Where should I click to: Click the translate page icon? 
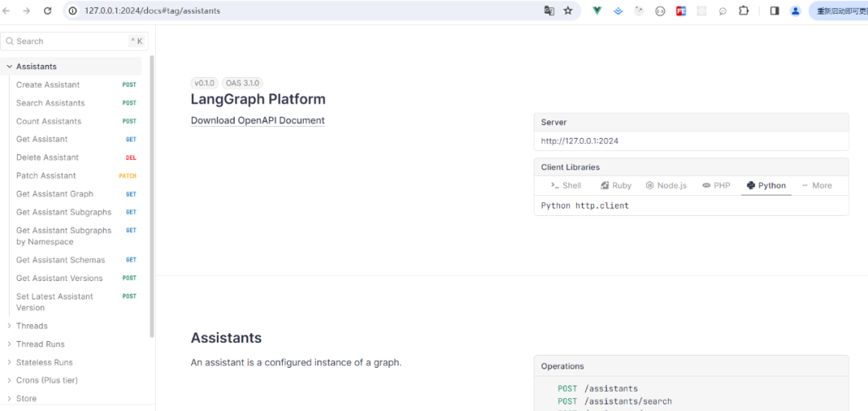pos(549,10)
